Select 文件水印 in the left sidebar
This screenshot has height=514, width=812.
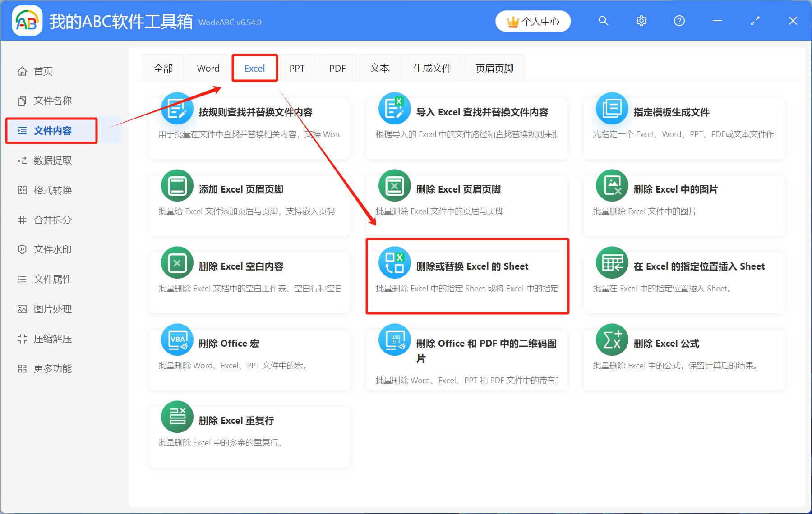point(52,250)
